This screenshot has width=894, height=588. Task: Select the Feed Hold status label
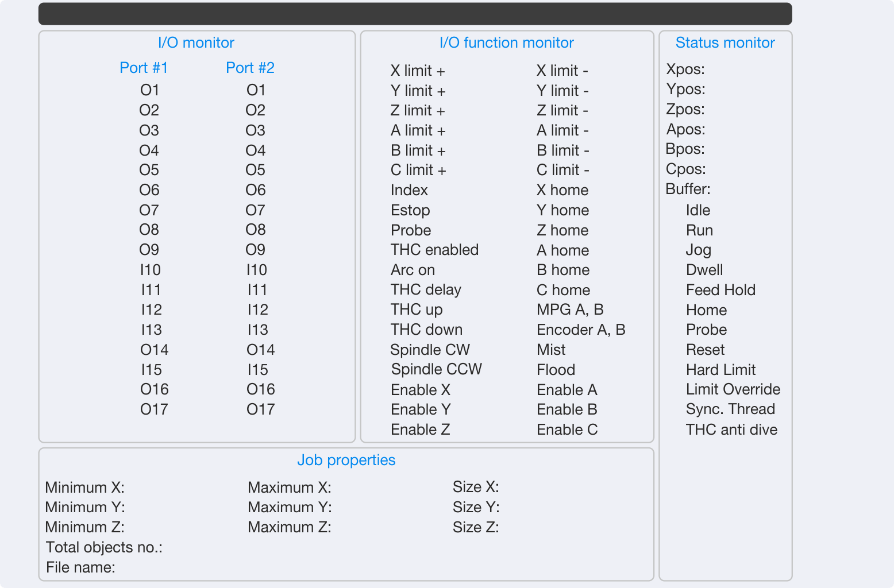(x=720, y=290)
